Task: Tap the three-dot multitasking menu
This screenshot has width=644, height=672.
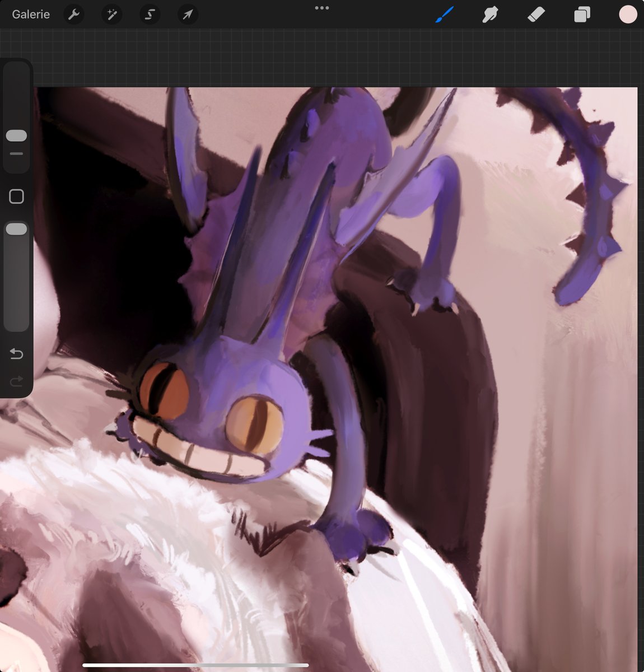Action: (322, 8)
